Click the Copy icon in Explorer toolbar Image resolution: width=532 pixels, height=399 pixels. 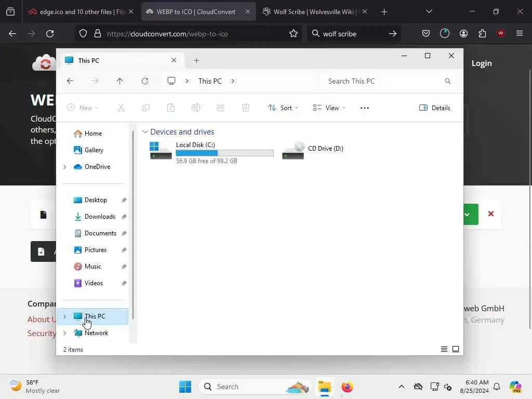(146, 108)
